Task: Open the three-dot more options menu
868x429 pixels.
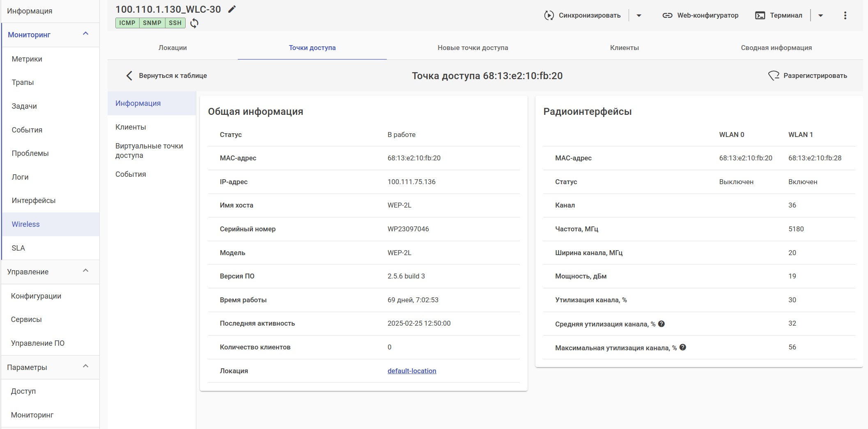Action: 845,16
